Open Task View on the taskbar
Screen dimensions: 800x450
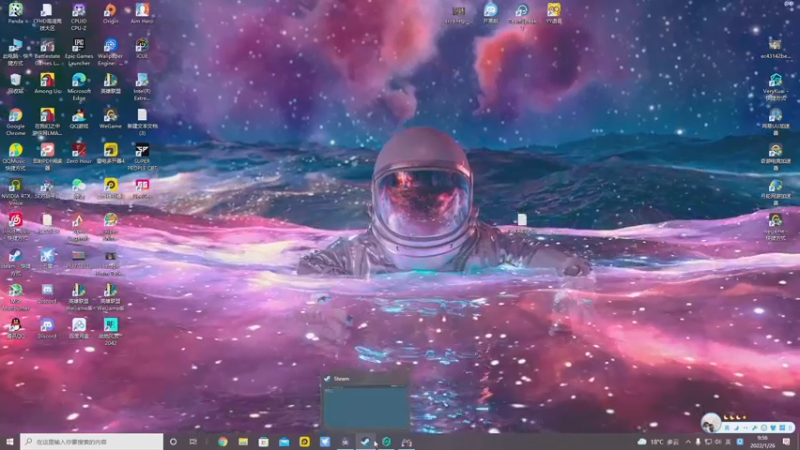tap(193, 442)
